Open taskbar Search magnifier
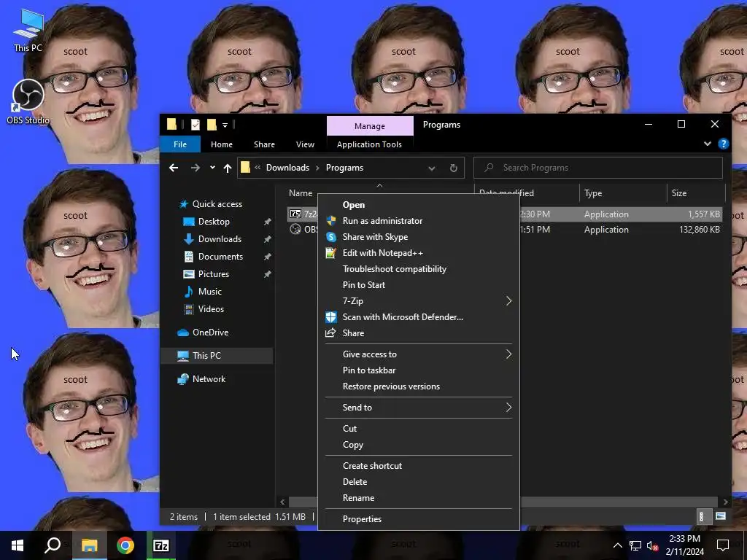 (x=53, y=545)
